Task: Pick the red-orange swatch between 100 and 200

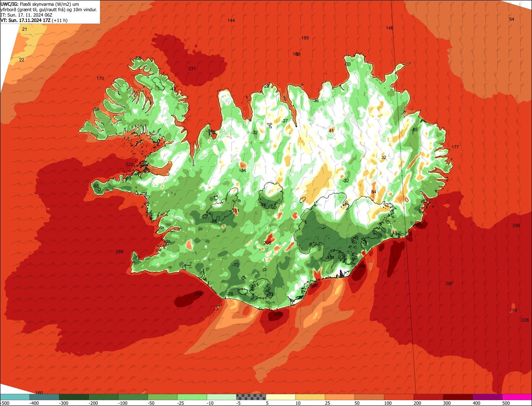Action: point(399,397)
